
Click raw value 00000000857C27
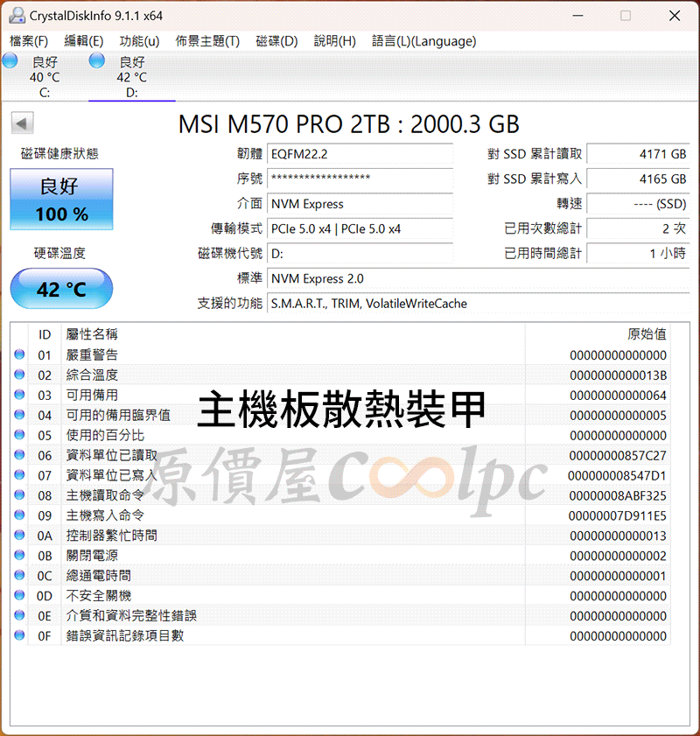click(619, 456)
